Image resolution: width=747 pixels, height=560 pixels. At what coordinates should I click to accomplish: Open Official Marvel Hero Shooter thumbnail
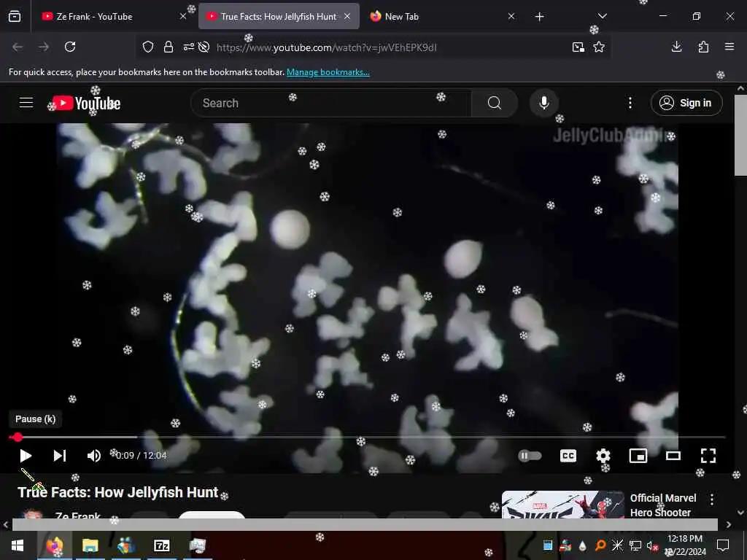563,505
